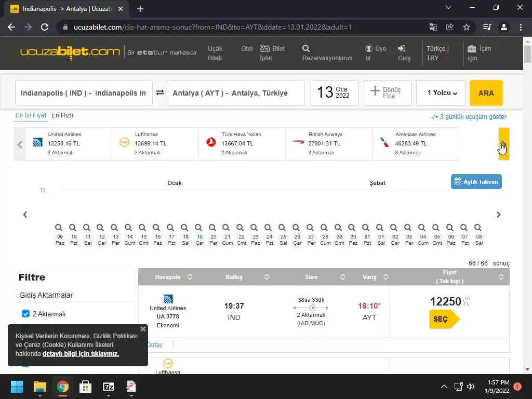
Task: Click the Giriş login icon
Action: click(402, 48)
